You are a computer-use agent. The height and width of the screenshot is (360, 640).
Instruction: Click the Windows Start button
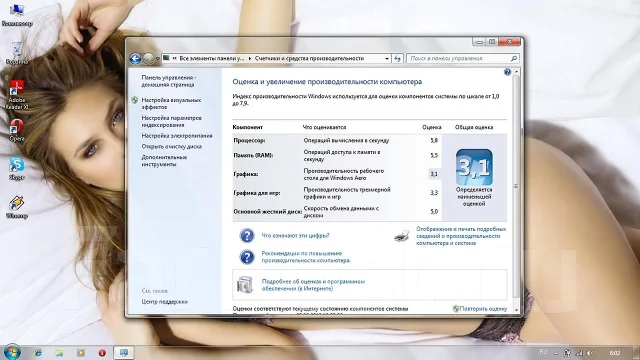[12, 352]
